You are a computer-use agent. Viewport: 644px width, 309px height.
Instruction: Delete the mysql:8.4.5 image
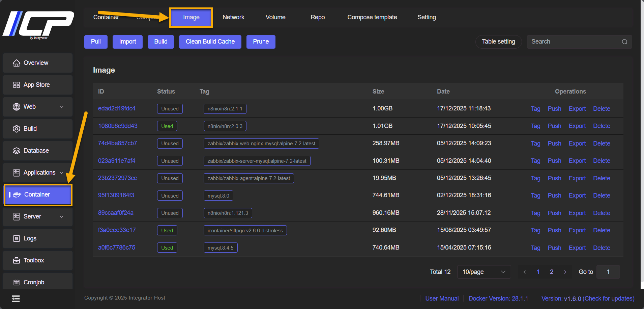pos(602,248)
